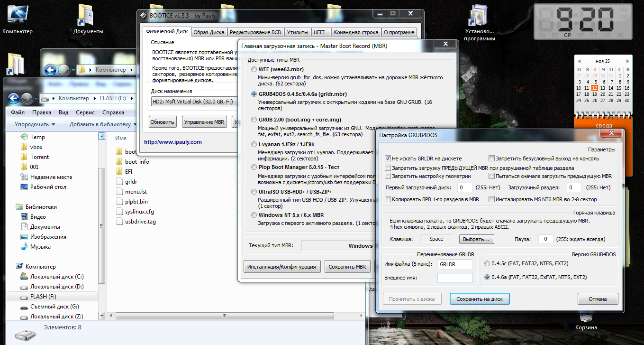
Task: Click the Back arrow in FLASH Explorer window
Action: pyautogui.click(x=14, y=98)
